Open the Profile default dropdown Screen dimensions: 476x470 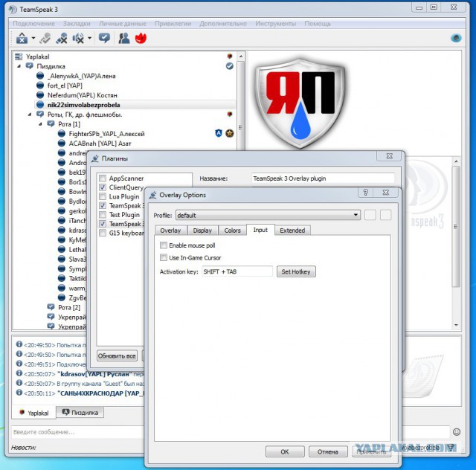(268, 215)
